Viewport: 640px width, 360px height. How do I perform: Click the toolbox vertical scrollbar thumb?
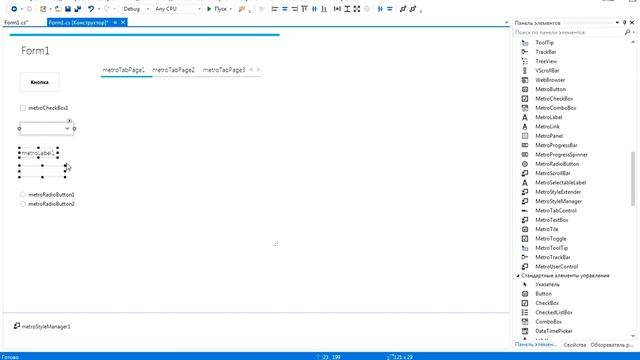(x=633, y=178)
